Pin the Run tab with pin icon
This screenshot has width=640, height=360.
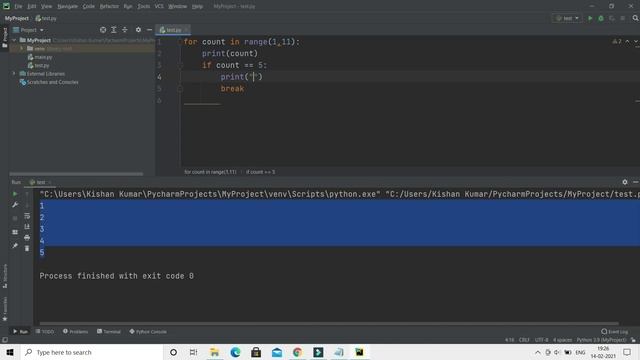coord(15,246)
